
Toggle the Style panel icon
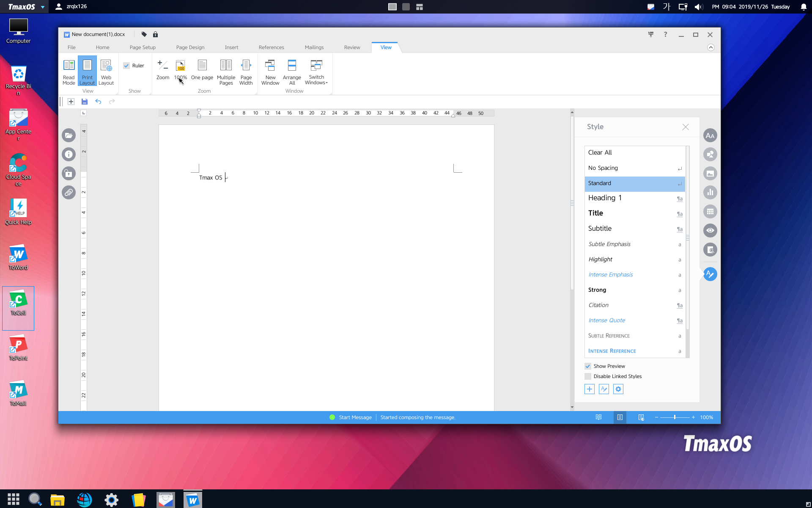click(x=710, y=274)
